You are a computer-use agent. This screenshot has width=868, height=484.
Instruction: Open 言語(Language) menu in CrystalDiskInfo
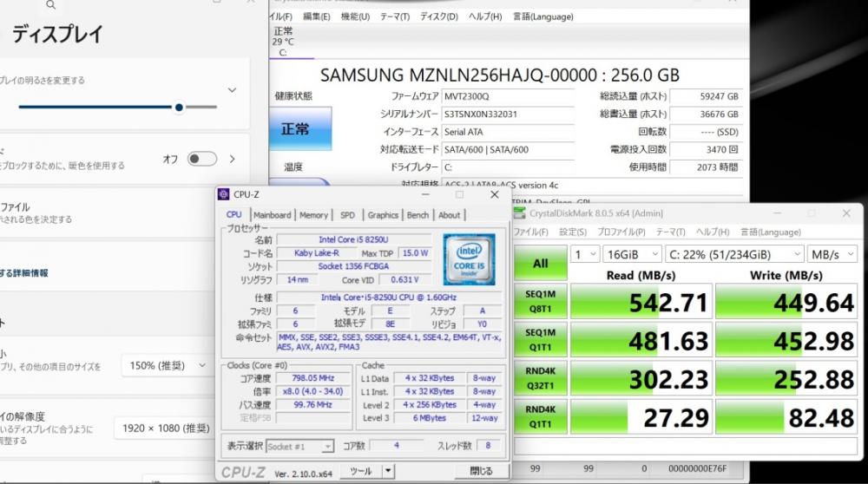coord(543,16)
